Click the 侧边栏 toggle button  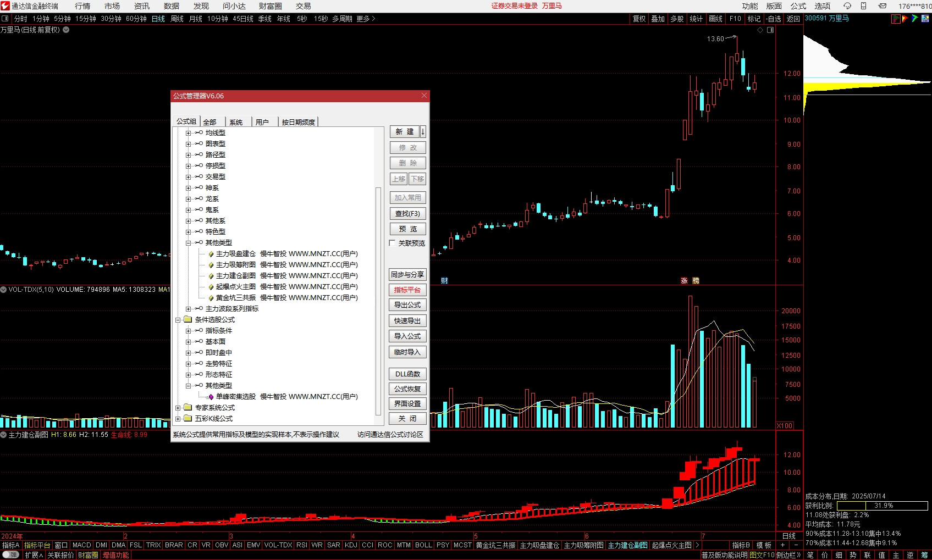(788, 555)
